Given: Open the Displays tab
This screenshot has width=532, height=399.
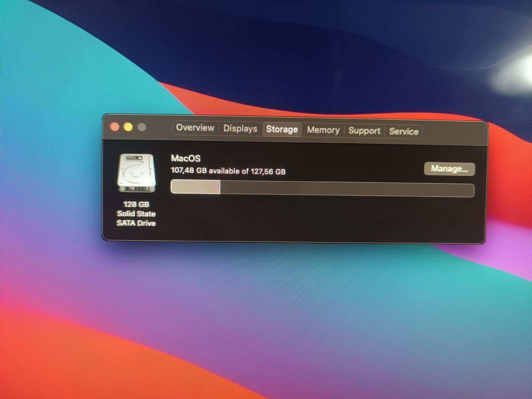Looking at the screenshot, I should 240,128.
